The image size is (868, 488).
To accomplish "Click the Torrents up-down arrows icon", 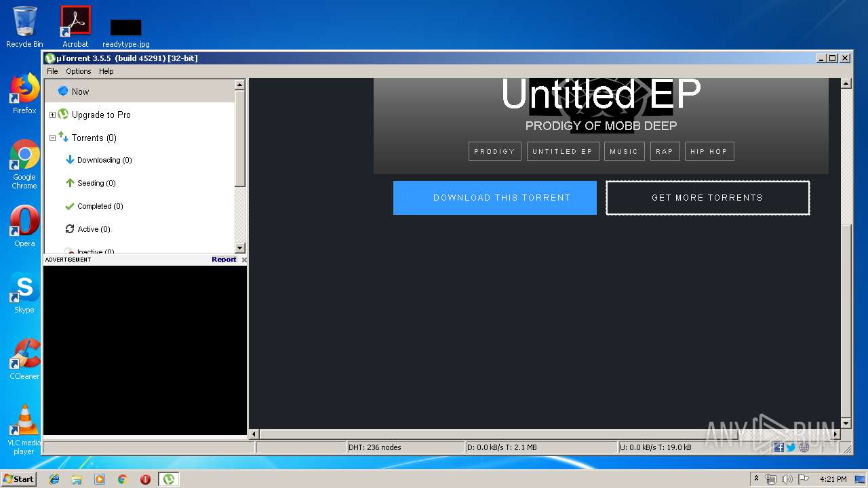I will 63,137.
